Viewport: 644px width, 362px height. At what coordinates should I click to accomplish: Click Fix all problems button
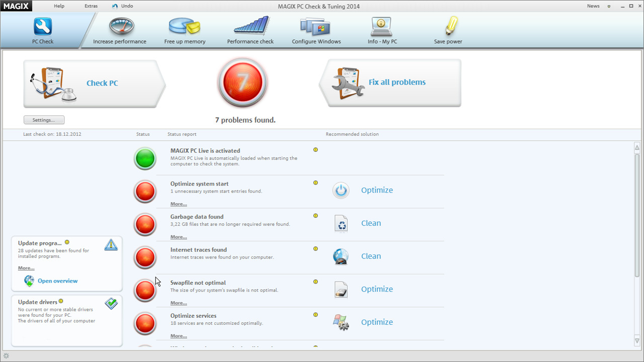pyautogui.click(x=390, y=82)
